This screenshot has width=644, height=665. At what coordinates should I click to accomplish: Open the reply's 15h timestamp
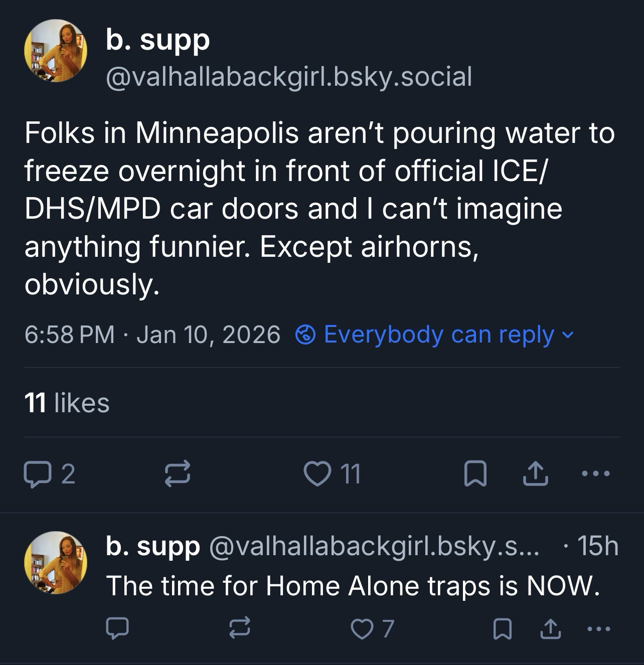pyautogui.click(x=597, y=546)
